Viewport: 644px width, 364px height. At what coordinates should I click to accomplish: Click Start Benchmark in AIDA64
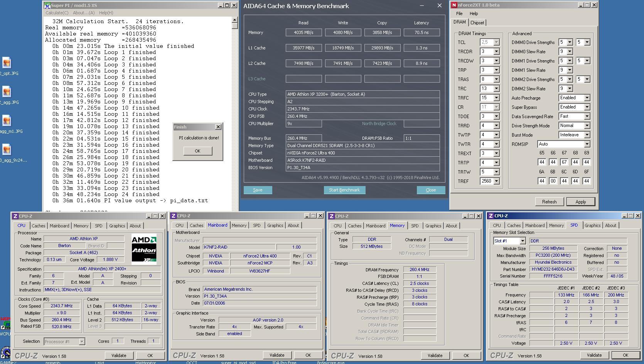point(344,190)
